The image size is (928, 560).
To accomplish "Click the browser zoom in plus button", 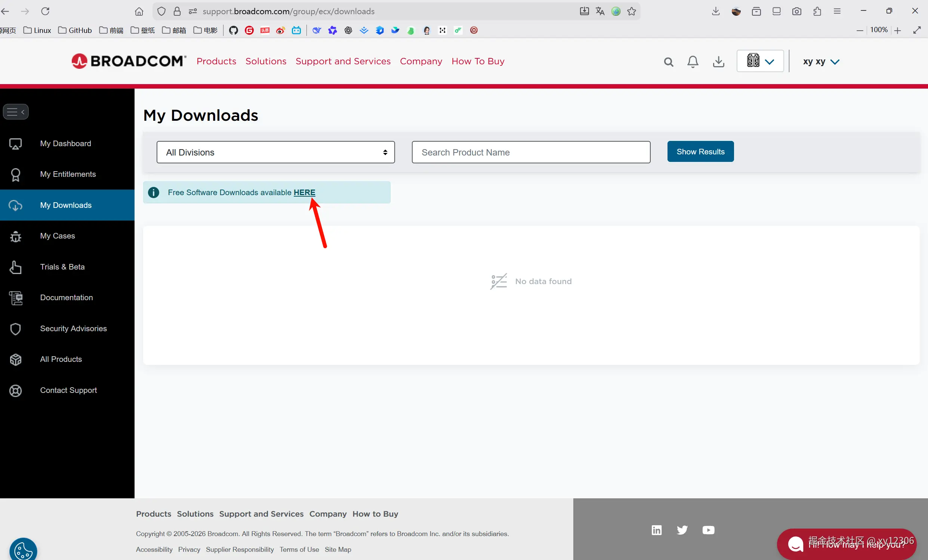I will pos(898,31).
